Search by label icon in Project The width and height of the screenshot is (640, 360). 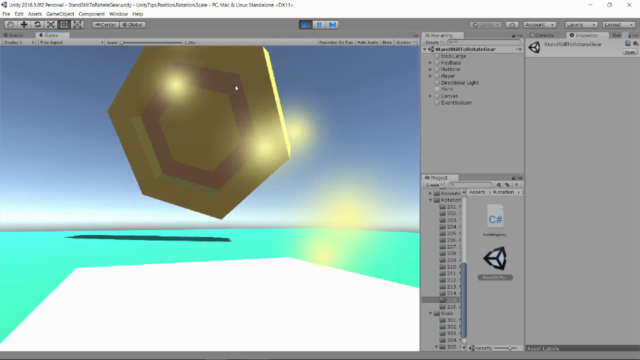[507, 185]
